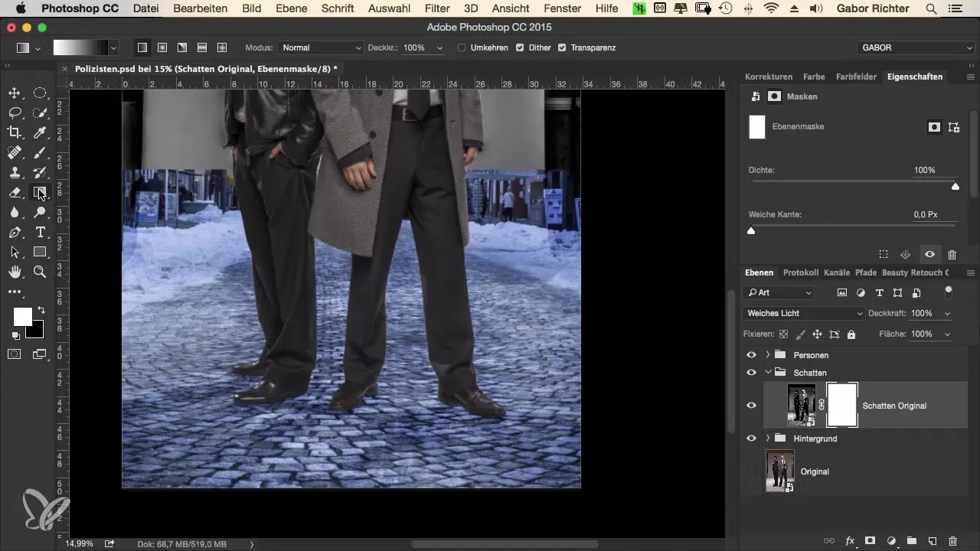Viewport: 980px width, 551px height.
Task: Create a new layer
Action: coord(933,540)
